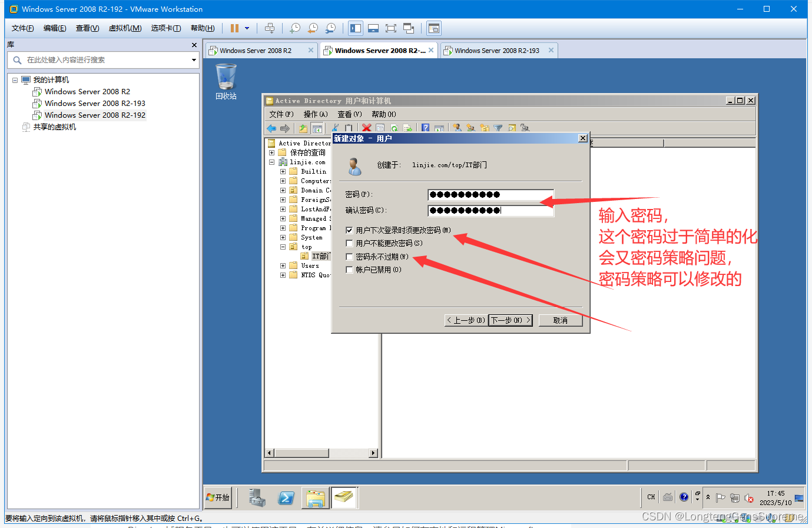Screen dimensions: 812x528
Task: Select 共享的虚拟机 in the library
Action: [x=54, y=127]
